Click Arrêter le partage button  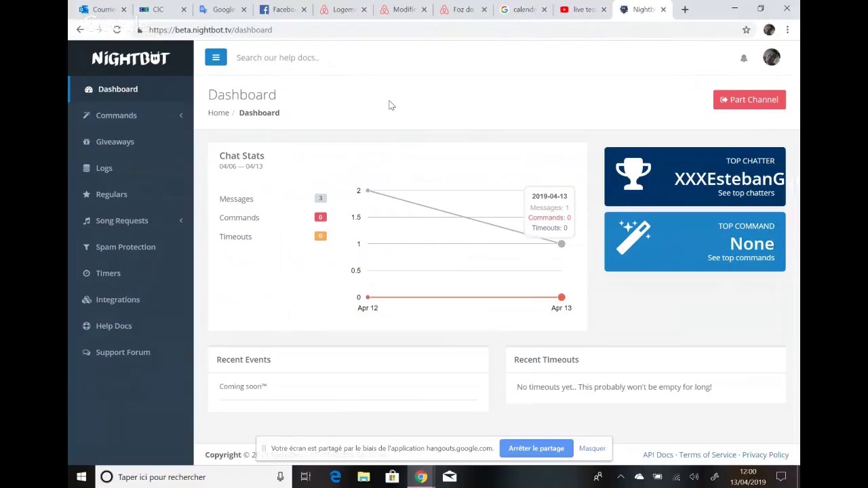pos(536,448)
